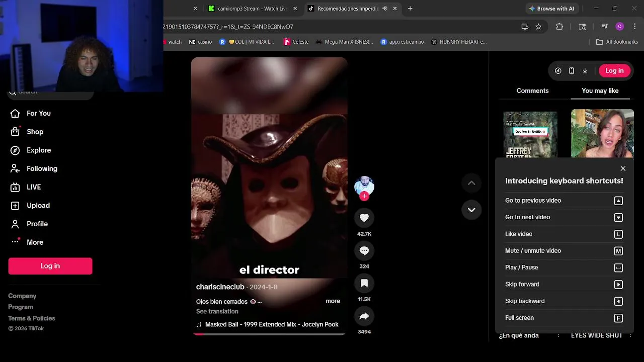Follow creator with the red plus badge
The width and height of the screenshot is (644, 362).
pyautogui.click(x=364, y=196)
